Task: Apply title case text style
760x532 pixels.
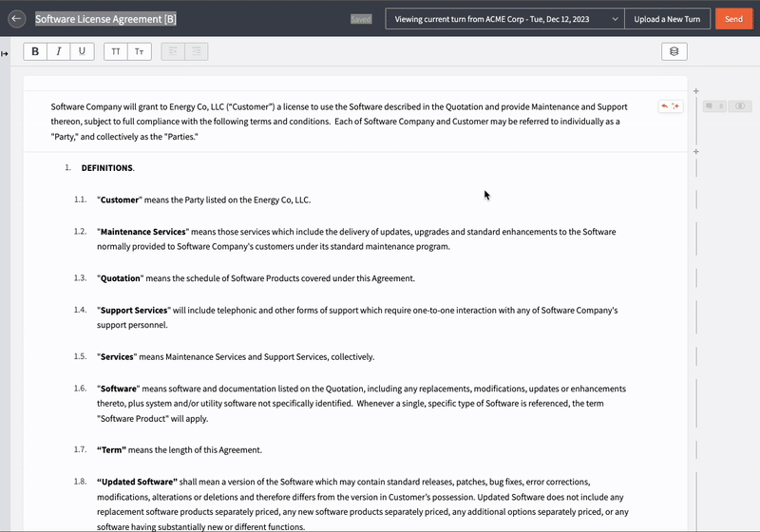Action: (140, 51)
